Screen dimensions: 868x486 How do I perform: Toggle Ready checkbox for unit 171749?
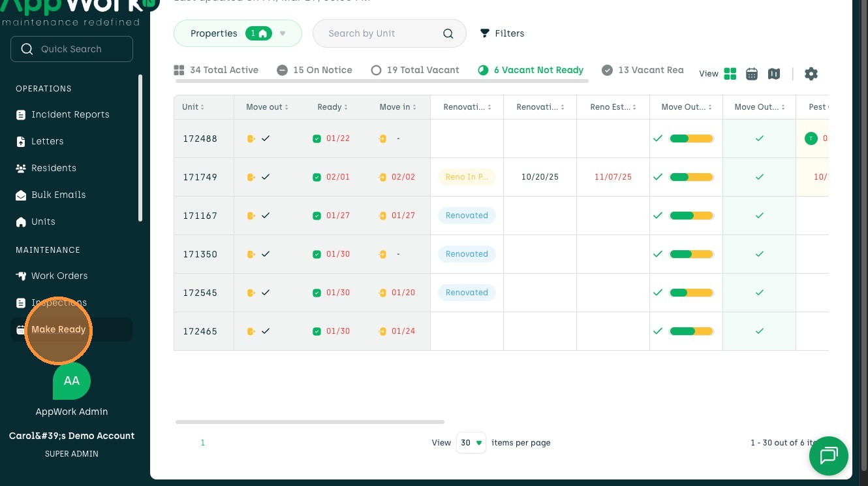point(317,177)
